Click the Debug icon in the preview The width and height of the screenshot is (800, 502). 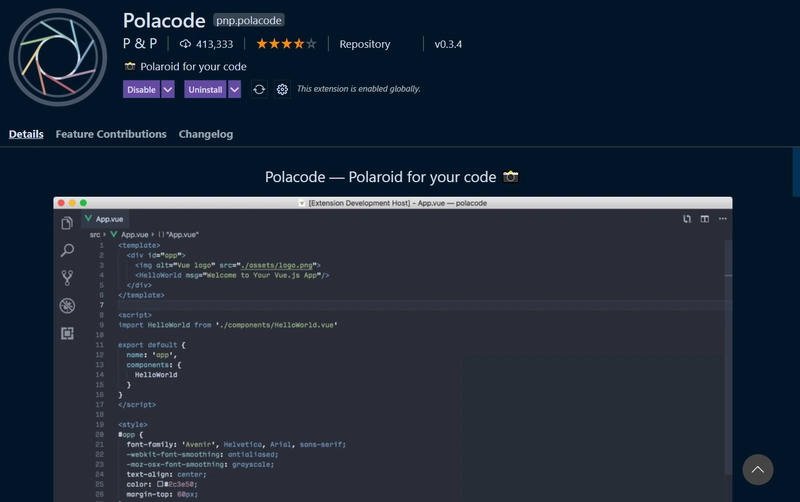[x=67, y=306]
